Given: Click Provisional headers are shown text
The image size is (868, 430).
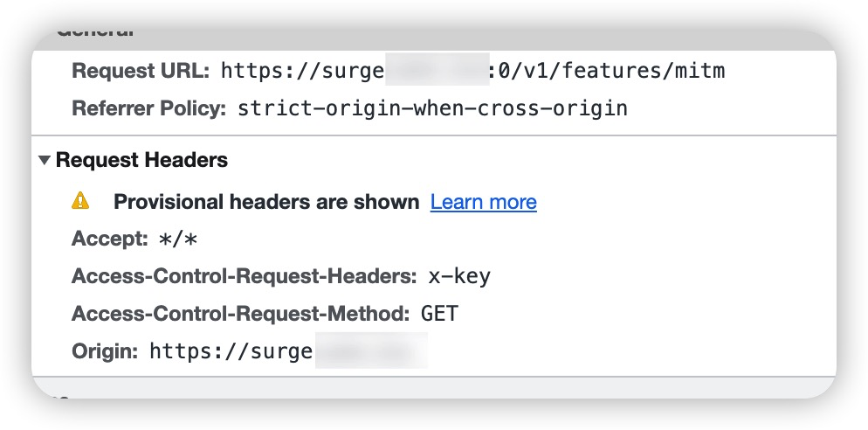Looking at the screenshot, I should click(x=266, y=202).
